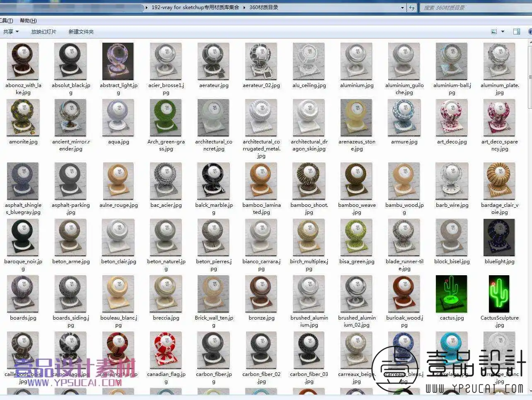Select absolut_black.jpg thumbnail
The image size is (532, 400).
pos(71,61)
